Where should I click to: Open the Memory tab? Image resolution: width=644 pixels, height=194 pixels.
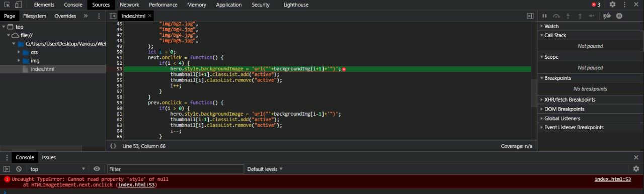pos(196,5)
